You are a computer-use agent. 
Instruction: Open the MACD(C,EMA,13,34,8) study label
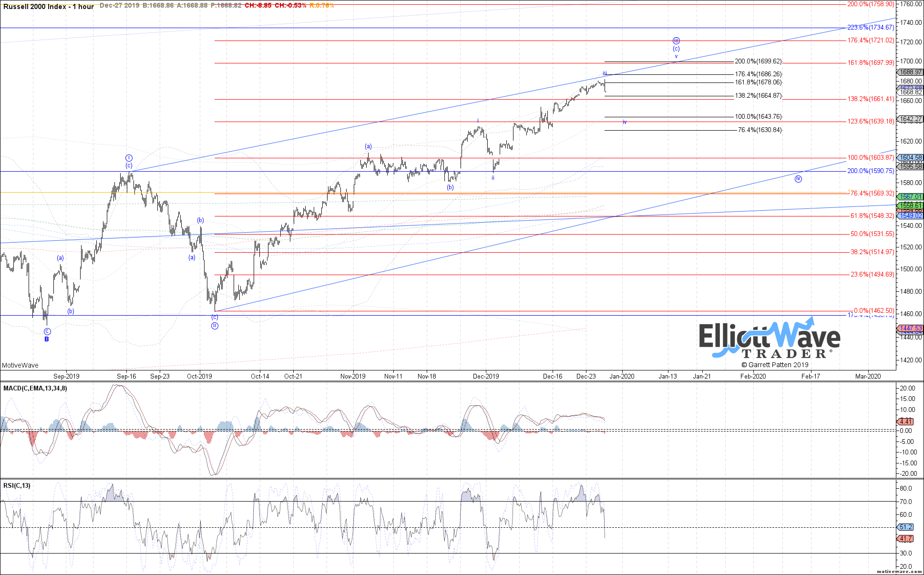point(35,389)
